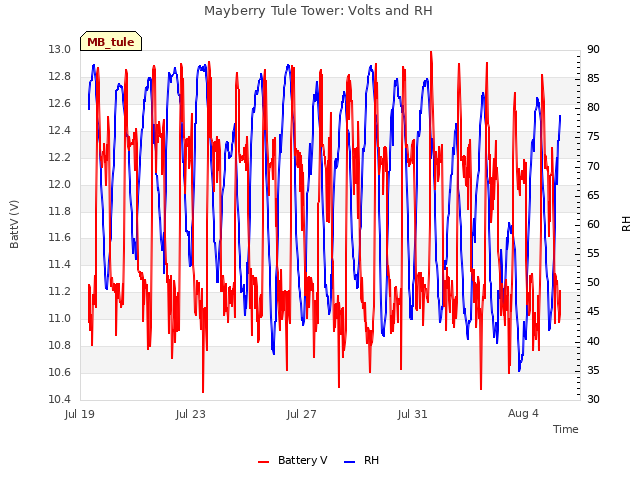Viewport: 640px width, 480px height.
Task: Click the 10.4 voltage tick label
Action: click(x=60, y=399)
